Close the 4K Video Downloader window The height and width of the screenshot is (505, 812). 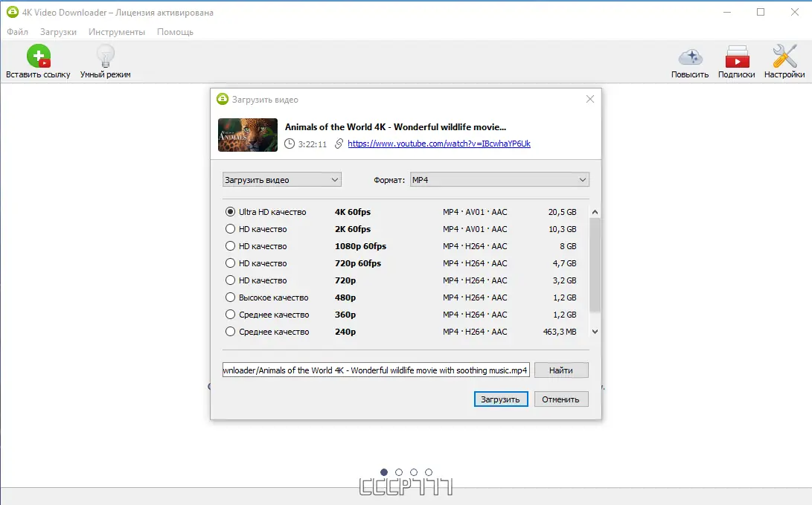(795, 12)
